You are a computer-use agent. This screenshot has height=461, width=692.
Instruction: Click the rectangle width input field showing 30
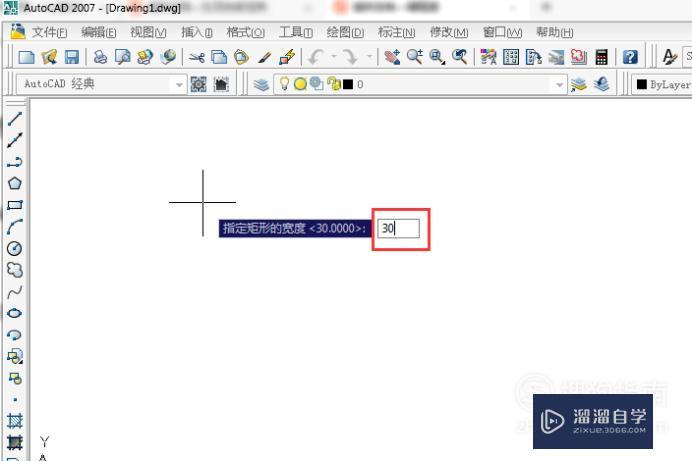[399, 229]
